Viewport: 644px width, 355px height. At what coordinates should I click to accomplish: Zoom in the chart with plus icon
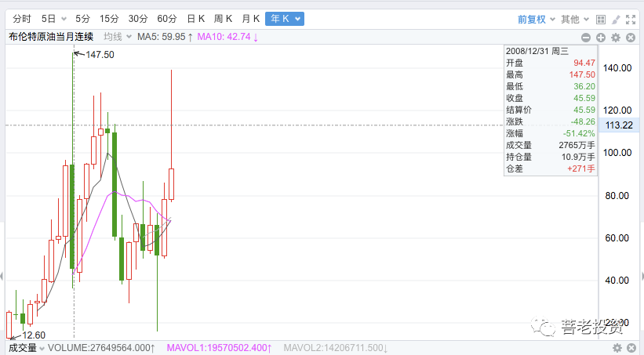point(601,37)
